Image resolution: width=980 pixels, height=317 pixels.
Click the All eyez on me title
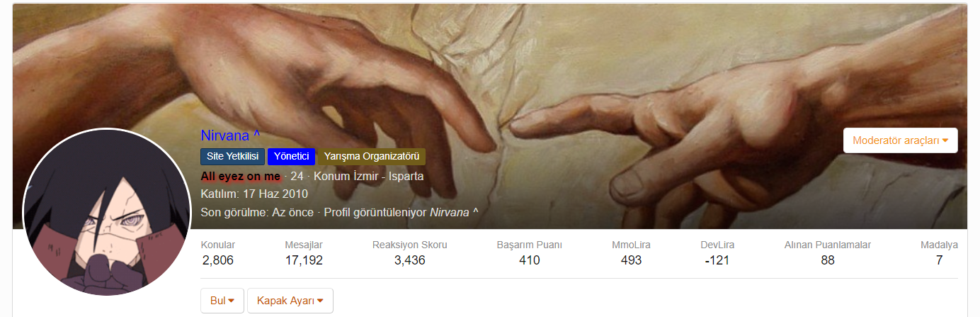pos(241,176)
